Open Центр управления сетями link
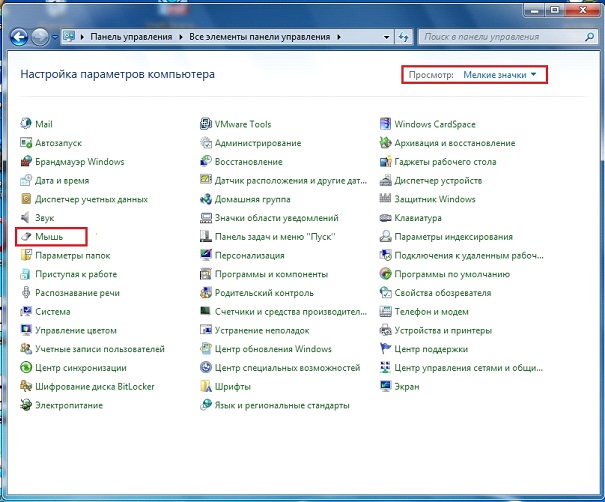 468,368
